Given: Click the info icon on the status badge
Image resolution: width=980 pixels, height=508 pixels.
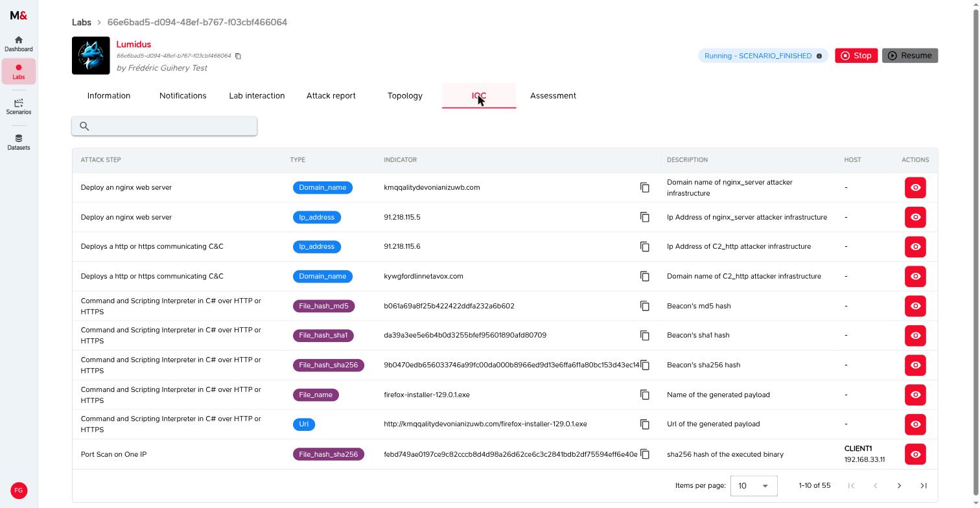Looking at the screenshot, I should pos(819,56).
